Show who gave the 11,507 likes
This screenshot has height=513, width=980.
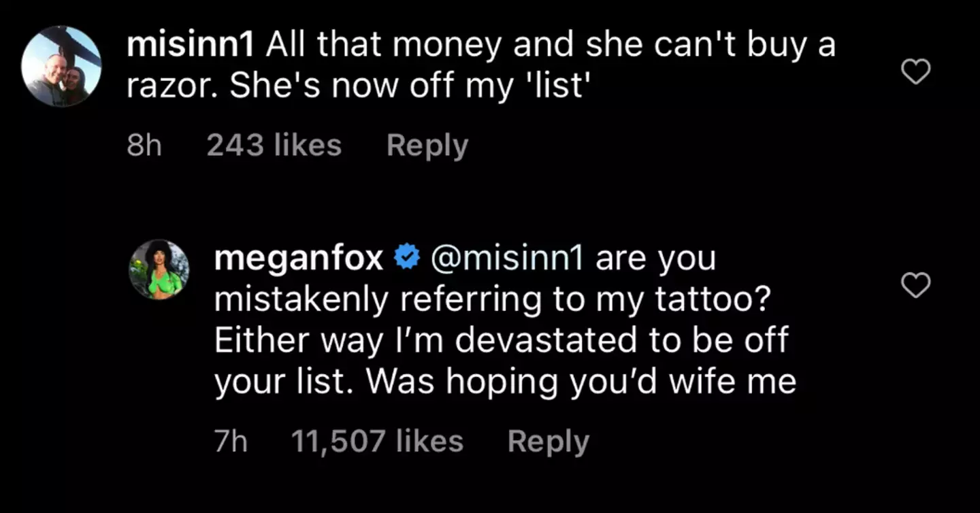[377, 442]
